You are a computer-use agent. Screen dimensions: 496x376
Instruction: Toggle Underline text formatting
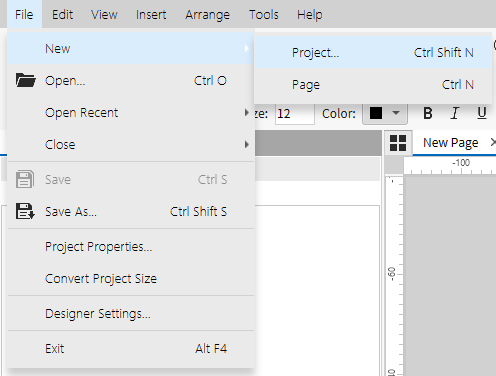[x=482, y=113]
